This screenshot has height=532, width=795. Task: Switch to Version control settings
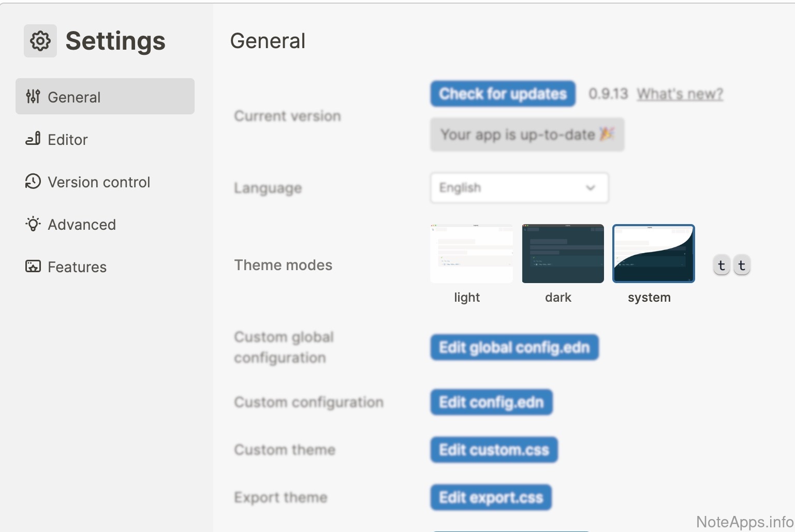(x=98, y=182)
